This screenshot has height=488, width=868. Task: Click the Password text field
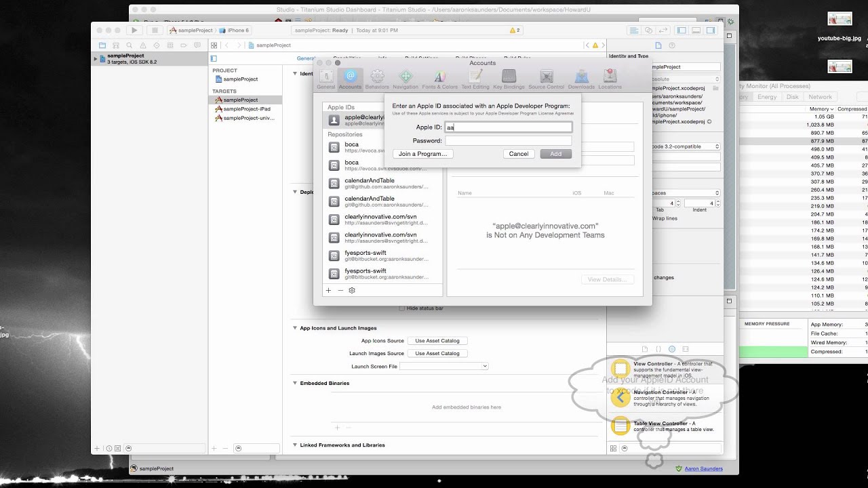click(509, 141)
